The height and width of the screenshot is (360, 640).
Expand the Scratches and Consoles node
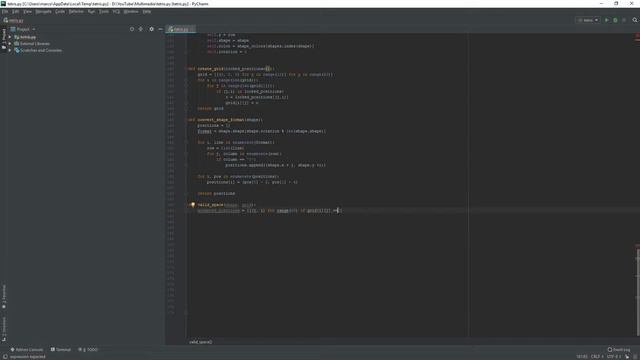(x=10, y=50)
